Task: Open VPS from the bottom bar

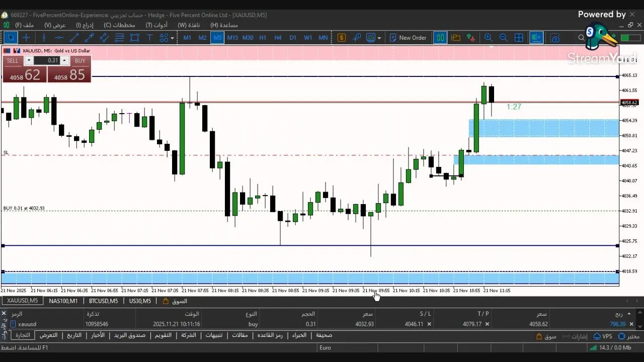Action: [x=603, y=336]
